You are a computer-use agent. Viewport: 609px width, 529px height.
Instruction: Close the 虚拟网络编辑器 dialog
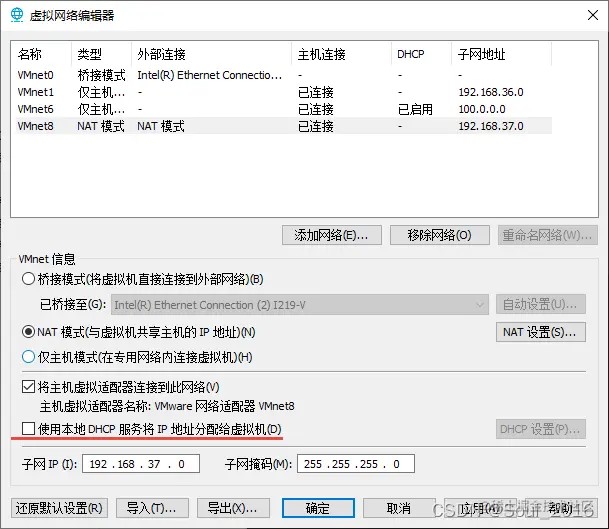point(593,15)
